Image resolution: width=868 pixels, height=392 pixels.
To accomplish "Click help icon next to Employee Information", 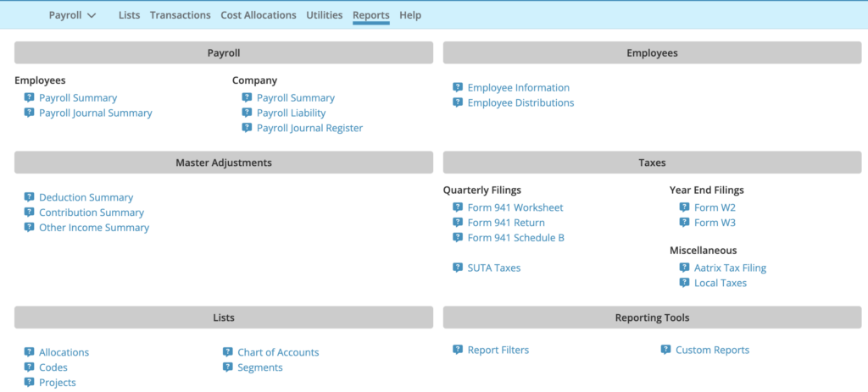I will [458, 87].
